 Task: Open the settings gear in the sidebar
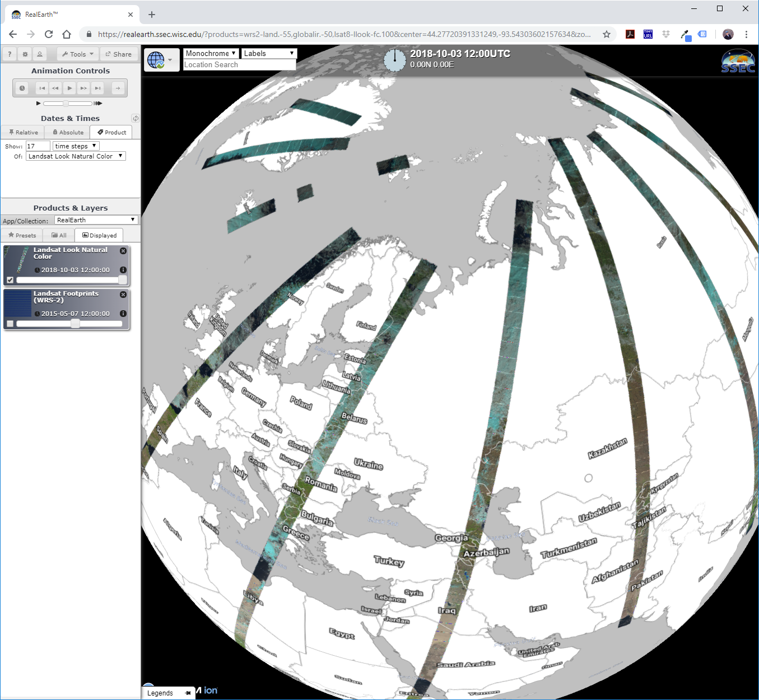(x=25, y=54)
